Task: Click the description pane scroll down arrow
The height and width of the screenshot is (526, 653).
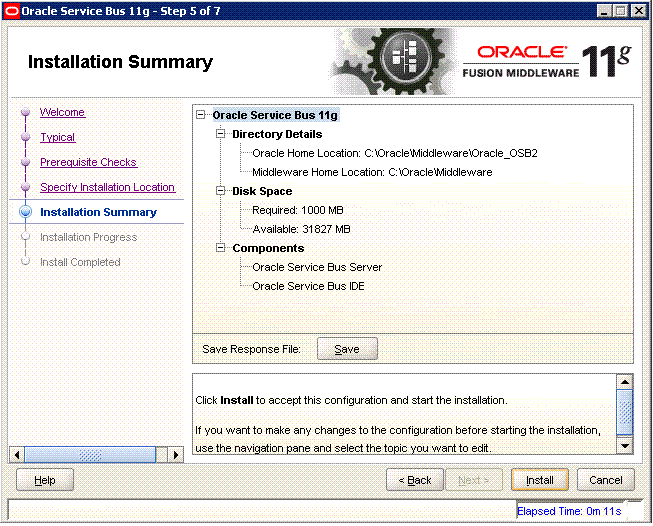Action: tap(625, 445)
